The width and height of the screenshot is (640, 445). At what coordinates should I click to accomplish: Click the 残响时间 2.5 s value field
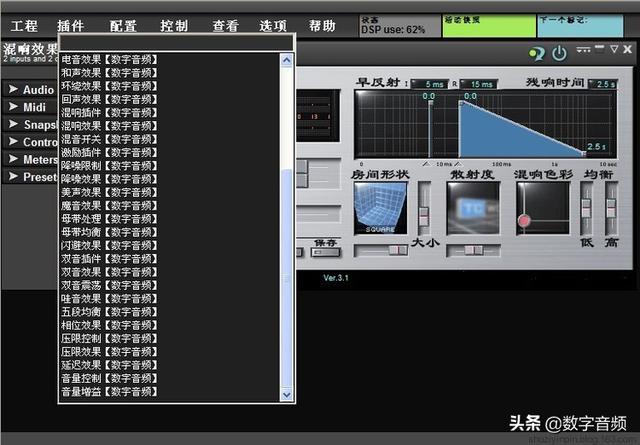[603, 84]
